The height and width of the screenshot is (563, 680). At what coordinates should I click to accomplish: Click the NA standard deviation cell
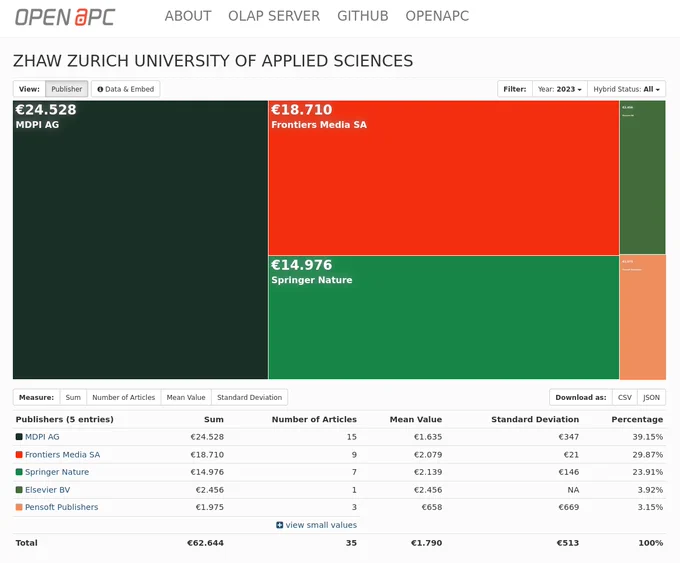click(573, 490)
